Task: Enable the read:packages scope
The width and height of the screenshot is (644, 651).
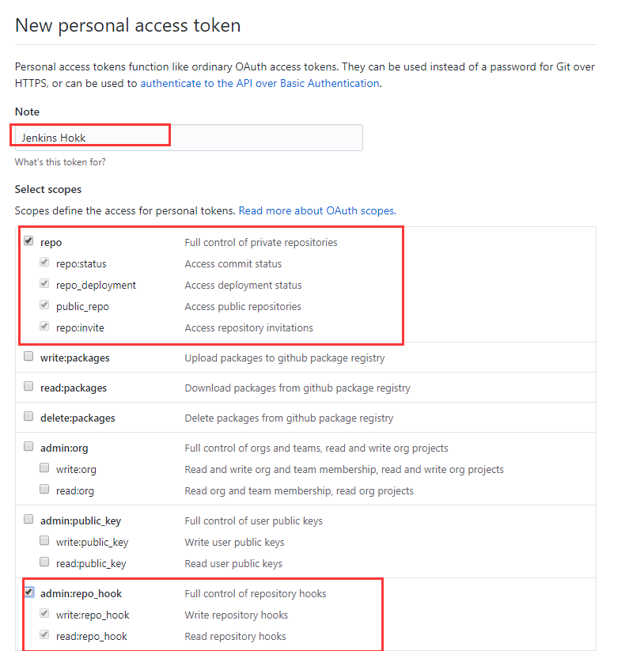Action: click(x=29, y=388)
